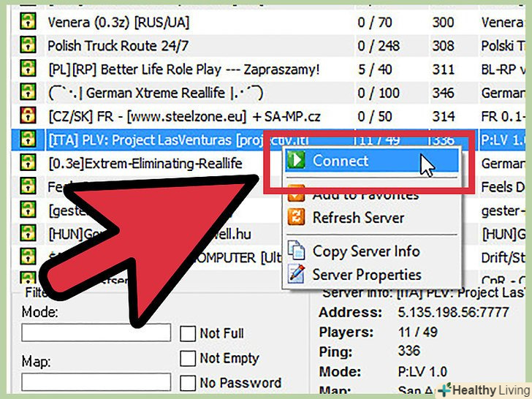532x399 pixels.
Task: Click the ping value 346
Action: coord(443,93)
